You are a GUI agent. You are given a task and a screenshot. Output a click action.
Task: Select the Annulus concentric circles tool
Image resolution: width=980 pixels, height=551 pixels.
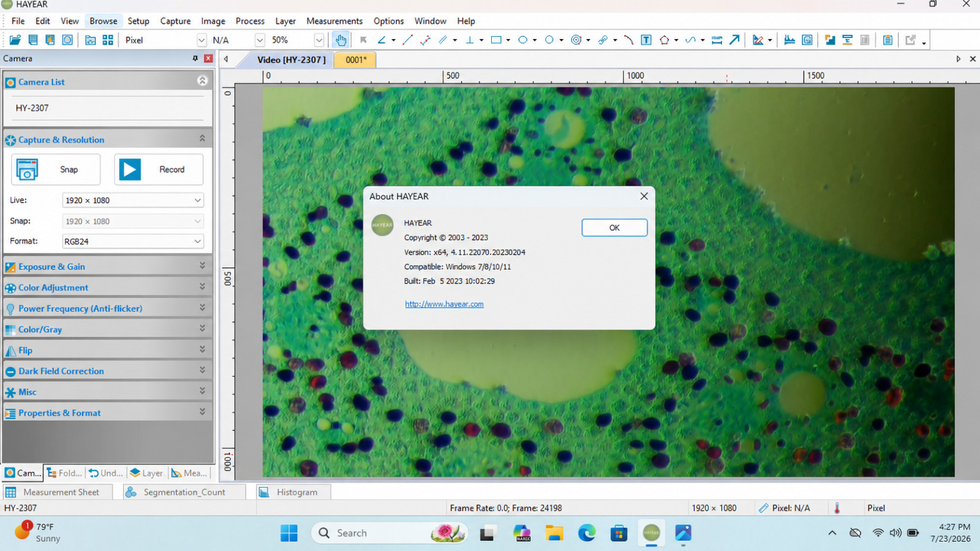(576, 40)
